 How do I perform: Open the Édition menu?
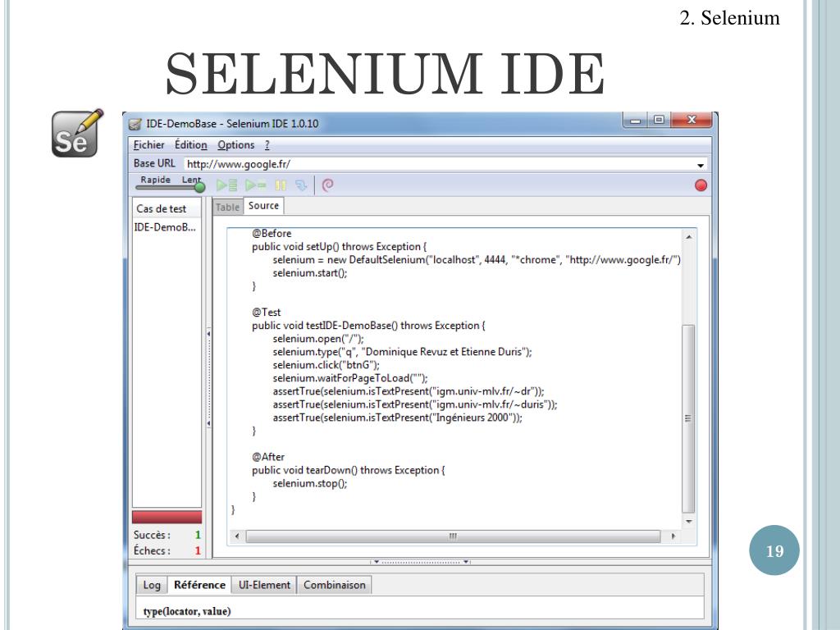190,144
